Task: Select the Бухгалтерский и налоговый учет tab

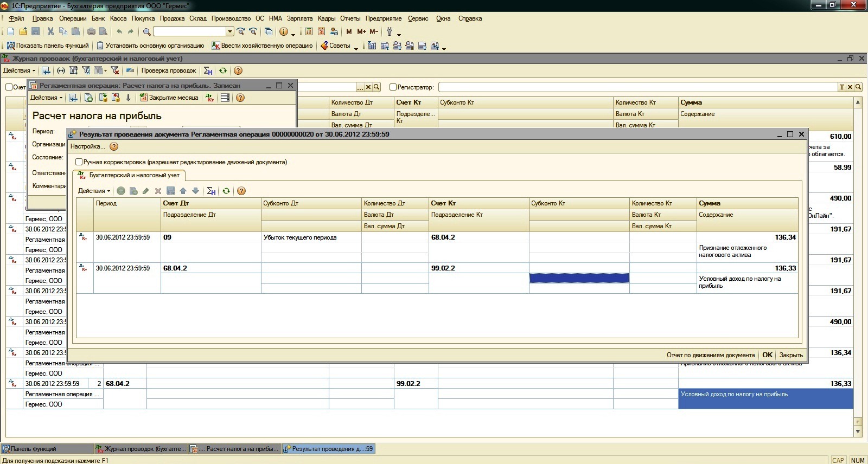Action: [129, 175]
